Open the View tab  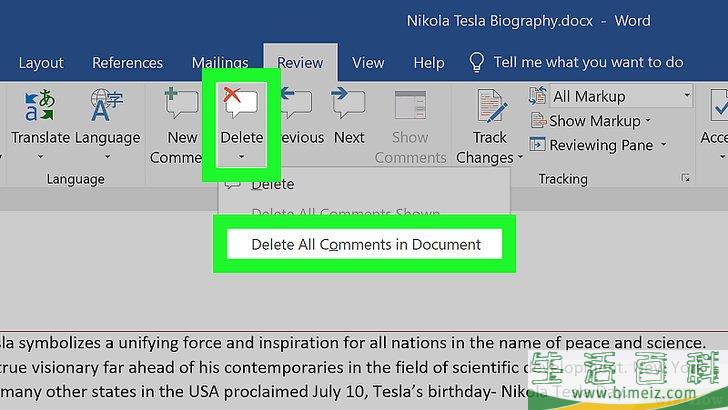368,63
